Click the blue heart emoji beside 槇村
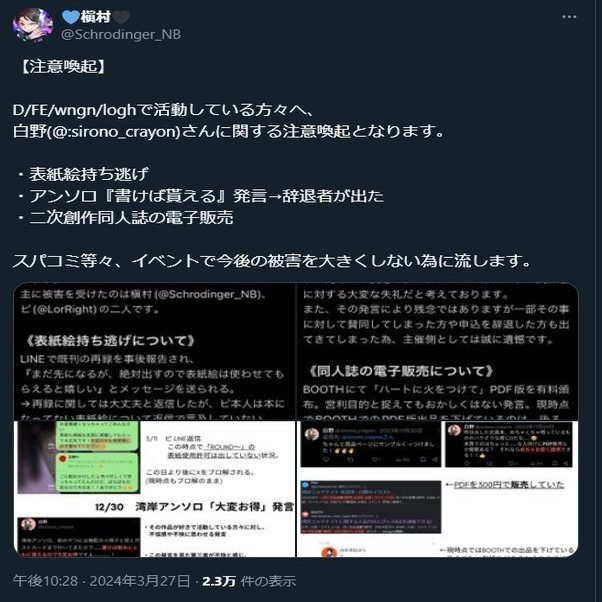Image resolution: width=602 pixels, height=602 pixels. 71,17
